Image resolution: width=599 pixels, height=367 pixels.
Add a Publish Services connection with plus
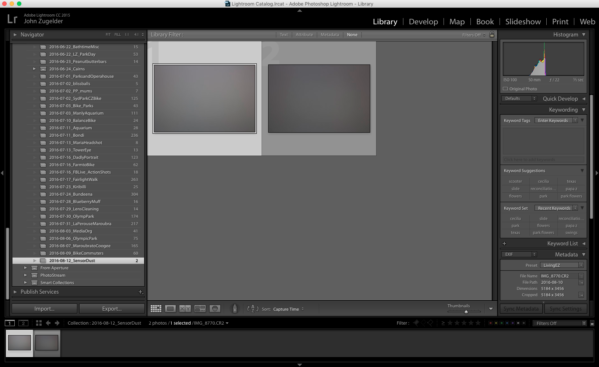tap(141, 292)
